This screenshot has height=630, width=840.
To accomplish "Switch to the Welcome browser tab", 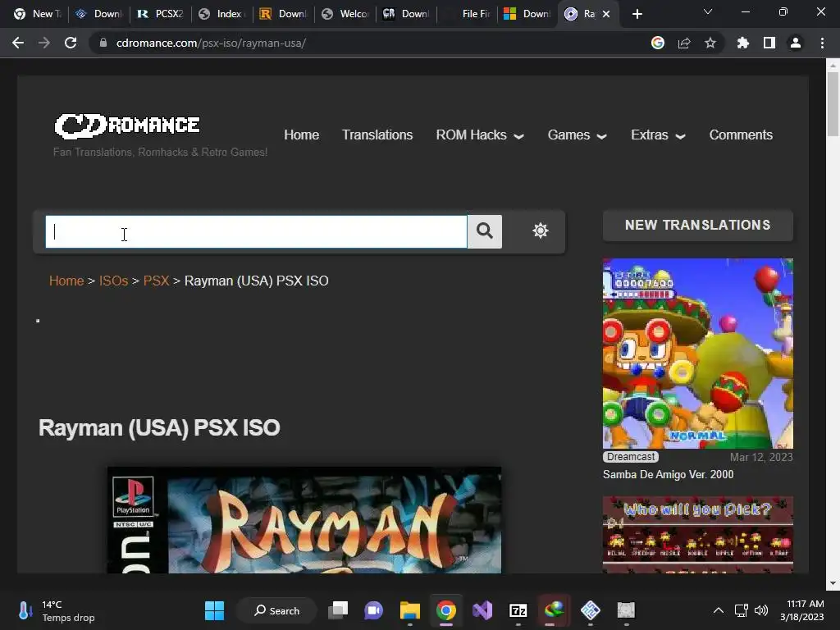I will point(345,14).
